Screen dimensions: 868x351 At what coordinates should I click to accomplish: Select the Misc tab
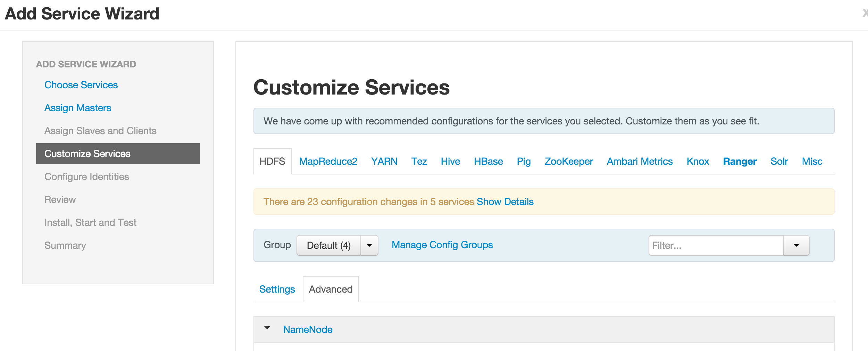click(812, 162)
